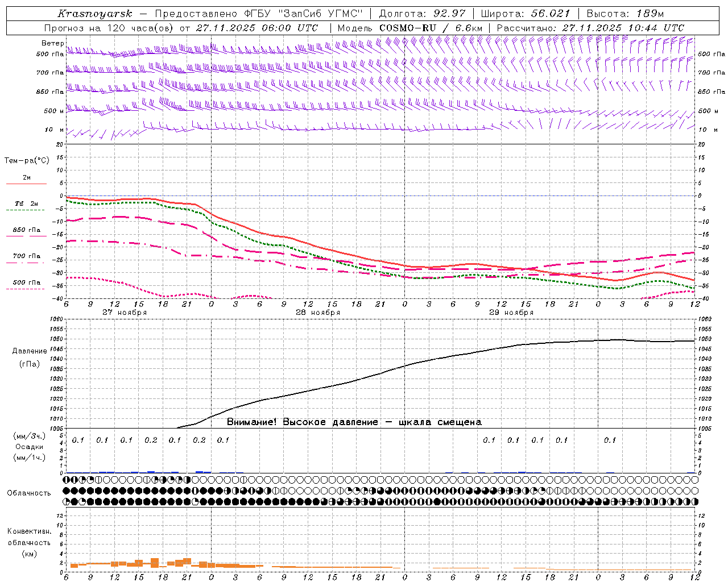Click the '(мм/1ч.)' precipitation unit label
The height and width of the screenshot is (582, 728).
30,458
